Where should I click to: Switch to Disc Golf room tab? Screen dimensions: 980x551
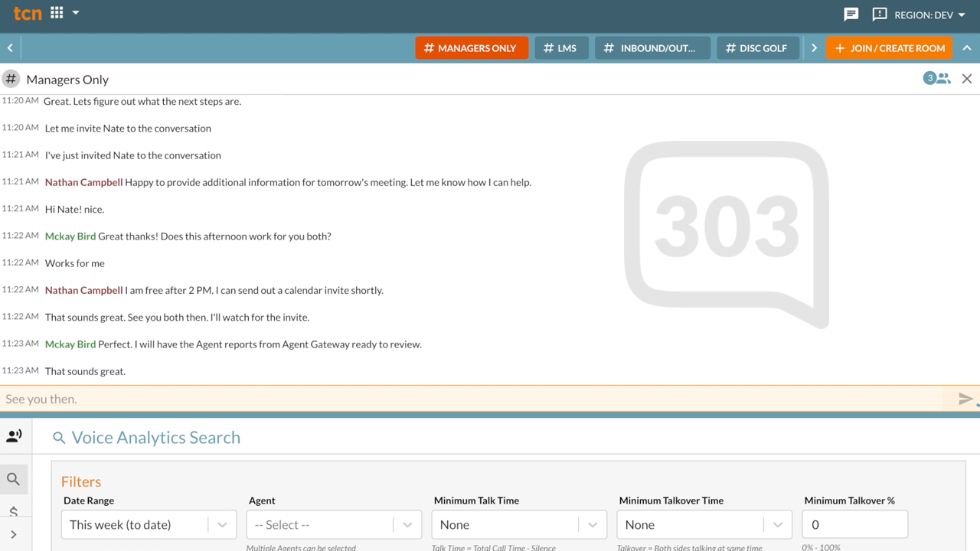(x=758, y=48)
